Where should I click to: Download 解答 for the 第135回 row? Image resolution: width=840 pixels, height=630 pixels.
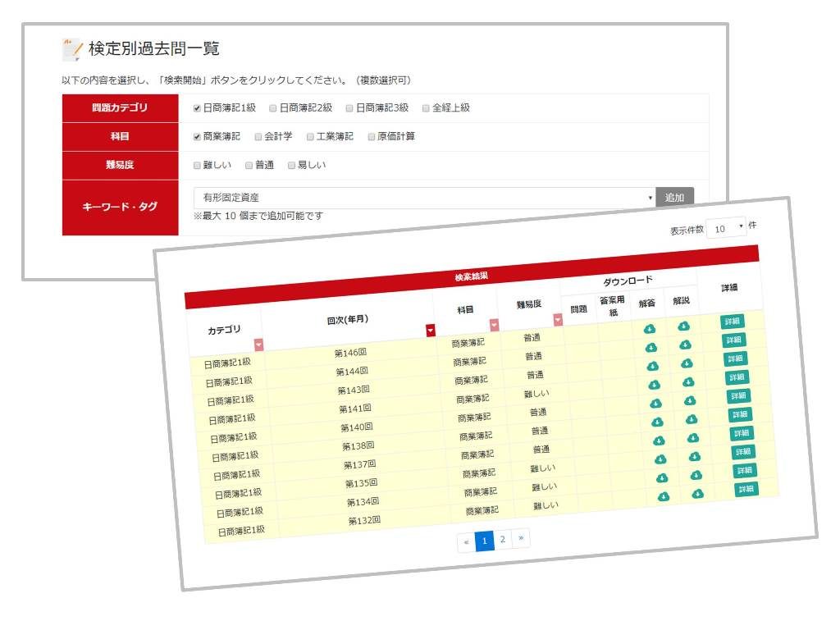[x=660, y=459]
